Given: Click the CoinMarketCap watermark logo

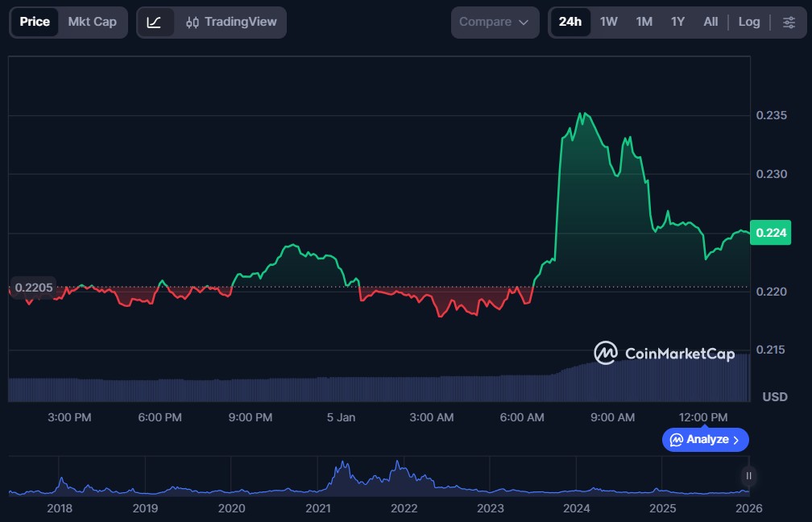Looking at the screenshot, I should coord(665,353).
